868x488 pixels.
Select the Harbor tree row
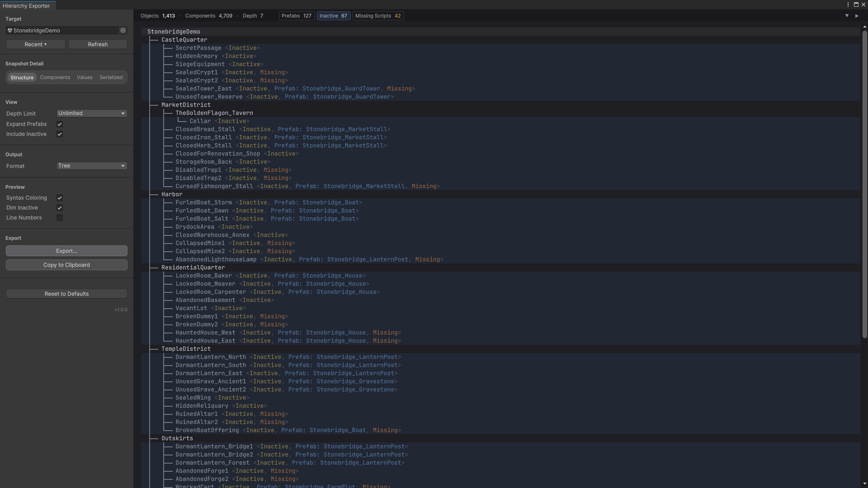(500, 194)
